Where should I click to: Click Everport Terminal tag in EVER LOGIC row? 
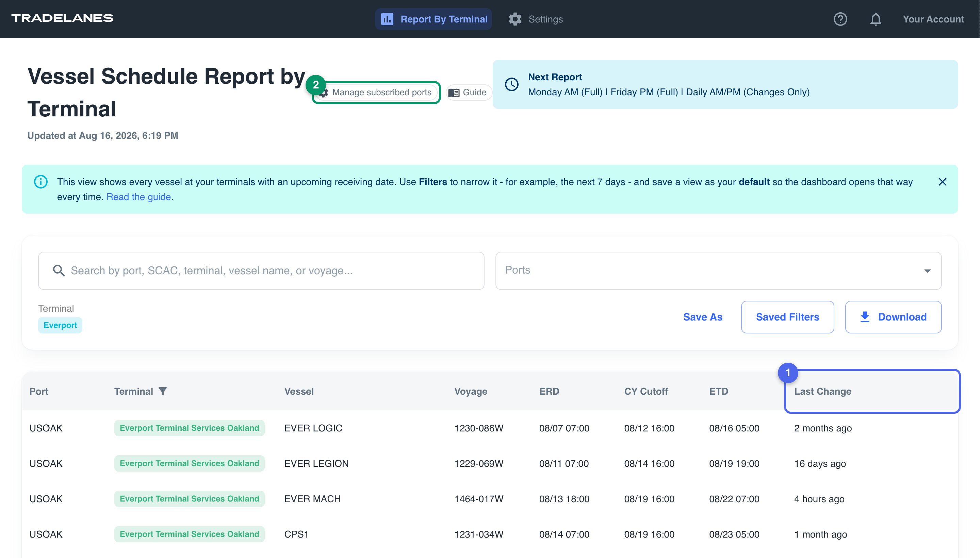click(x=189, y=428)
